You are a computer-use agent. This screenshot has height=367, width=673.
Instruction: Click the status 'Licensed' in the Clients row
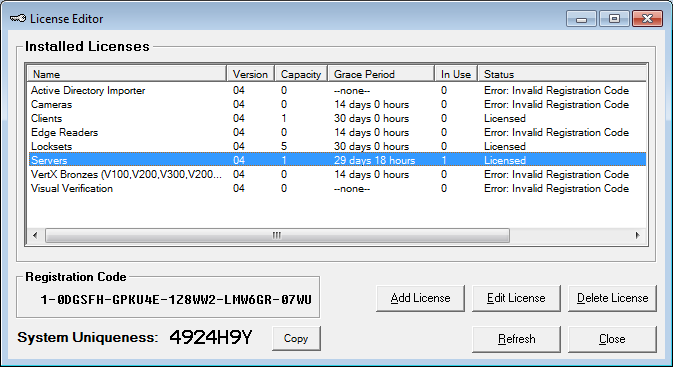tap(505, 118)
